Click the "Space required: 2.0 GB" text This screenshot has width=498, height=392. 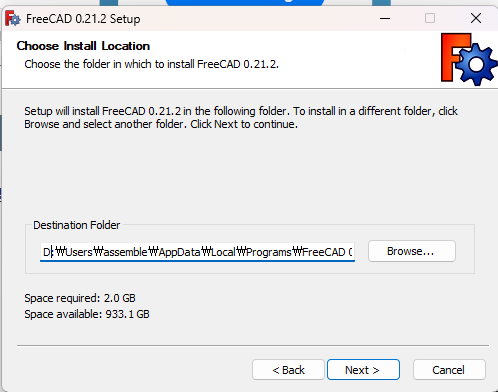pos(80,298)
